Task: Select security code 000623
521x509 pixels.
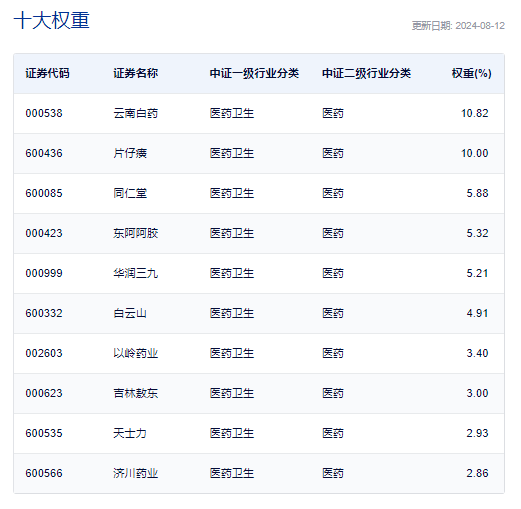Action: point(44,393)
